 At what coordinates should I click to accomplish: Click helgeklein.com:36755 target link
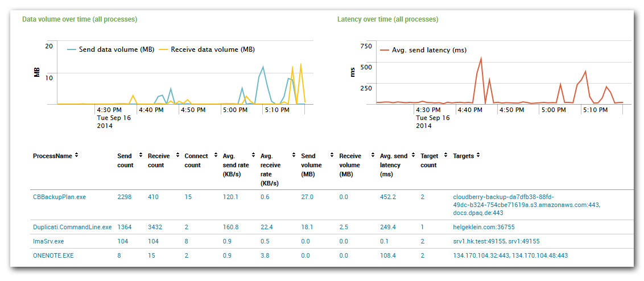pos(484,227)
